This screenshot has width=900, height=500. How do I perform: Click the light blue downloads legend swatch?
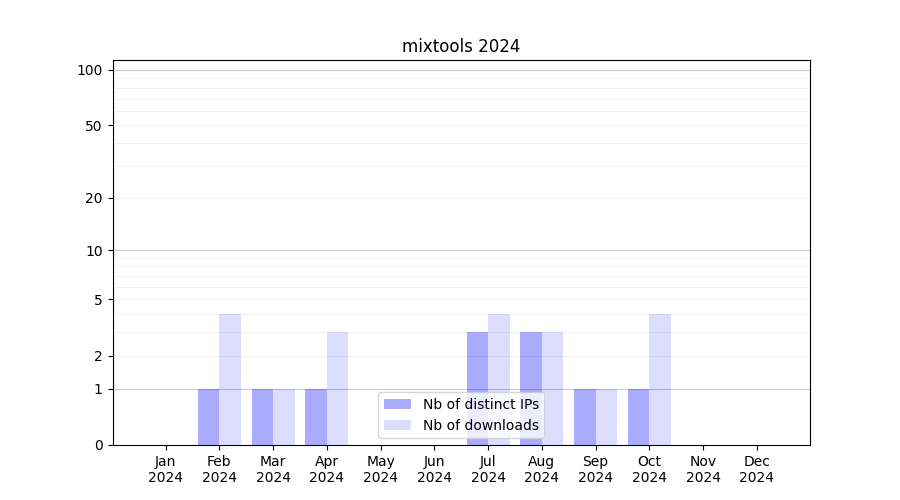[397, 425]
